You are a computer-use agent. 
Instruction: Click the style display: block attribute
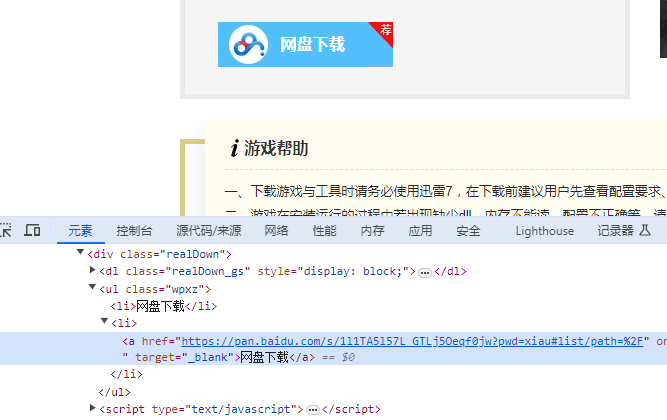[333, 271]
